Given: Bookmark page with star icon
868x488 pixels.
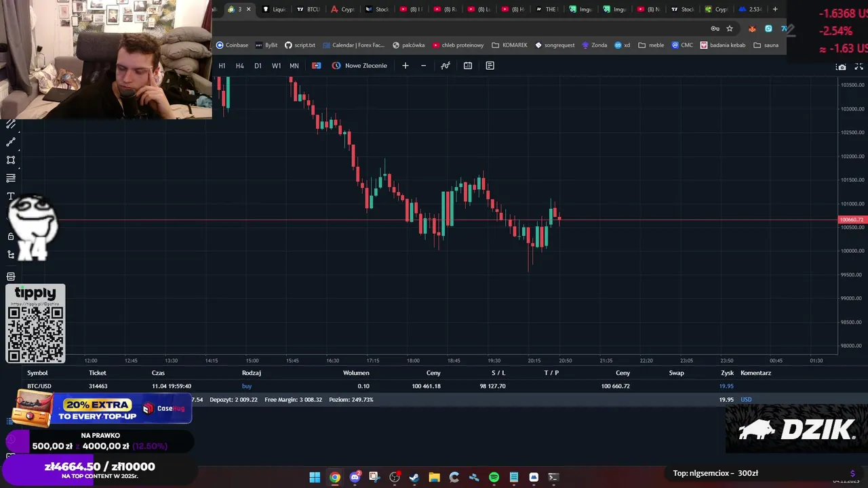Looking at the screenshot, I should point(730,28).
